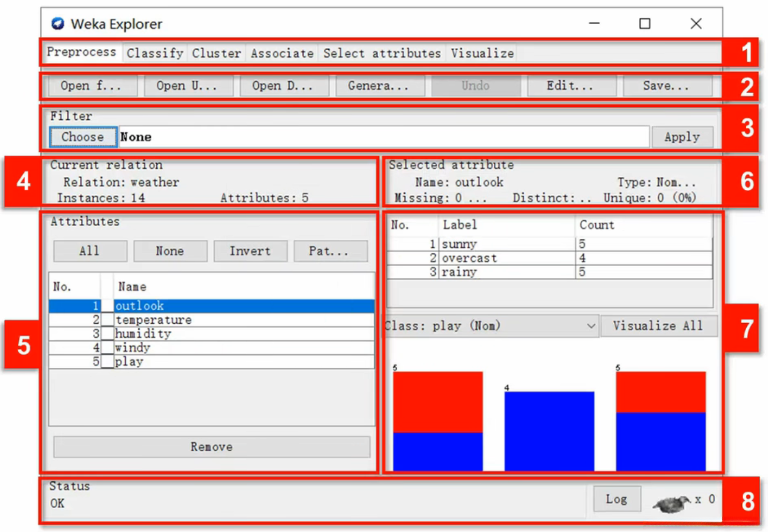
Task: Maximize the Weka Explorer window
Action: click(x=645, y=23)
